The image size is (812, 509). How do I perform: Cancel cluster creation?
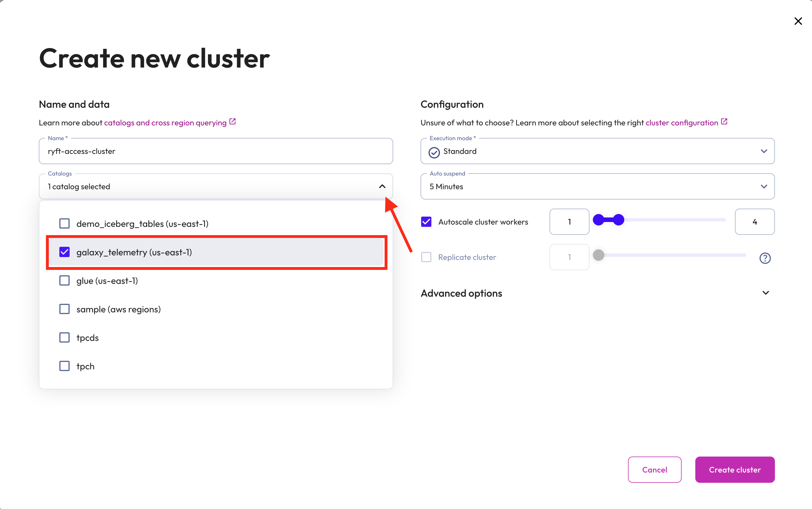point(654,470)
